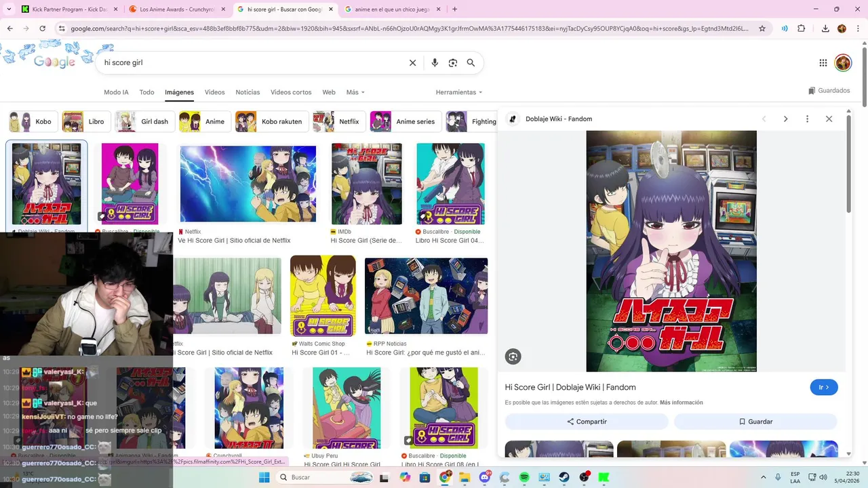This screenshot has height=488, width=868.
Task: Click the Compartir share button
Action: coord(587,422)
